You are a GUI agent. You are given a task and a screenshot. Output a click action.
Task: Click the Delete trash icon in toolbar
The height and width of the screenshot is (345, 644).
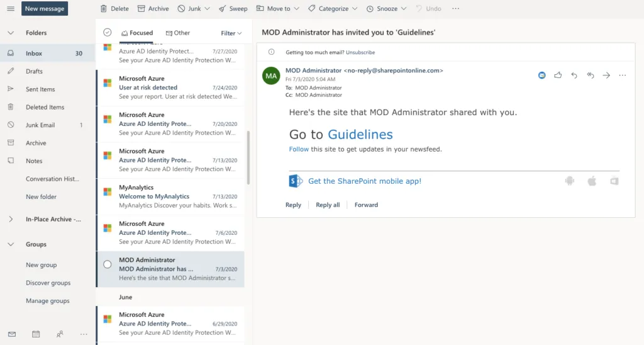click(104, 9)
